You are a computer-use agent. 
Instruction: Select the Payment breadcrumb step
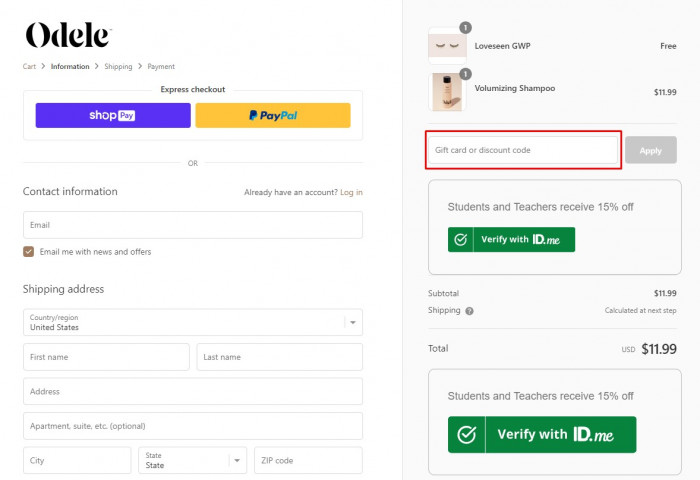tap(161, 67)
